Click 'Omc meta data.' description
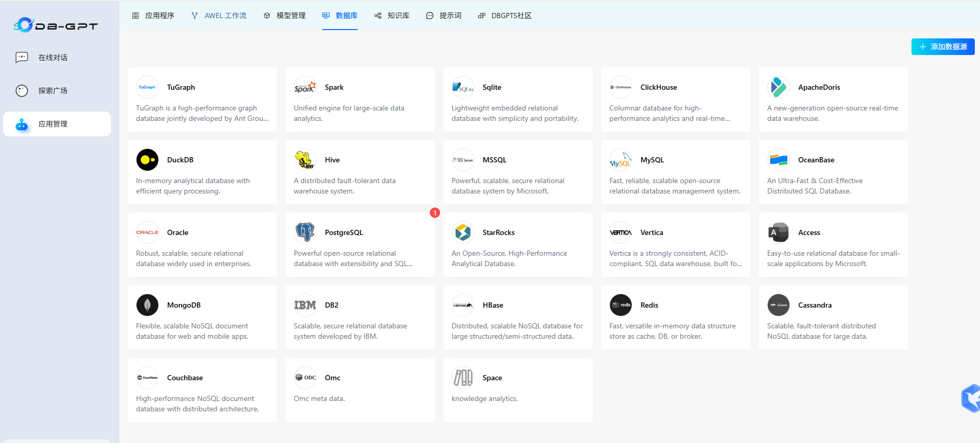 click(x=319, y=398)
